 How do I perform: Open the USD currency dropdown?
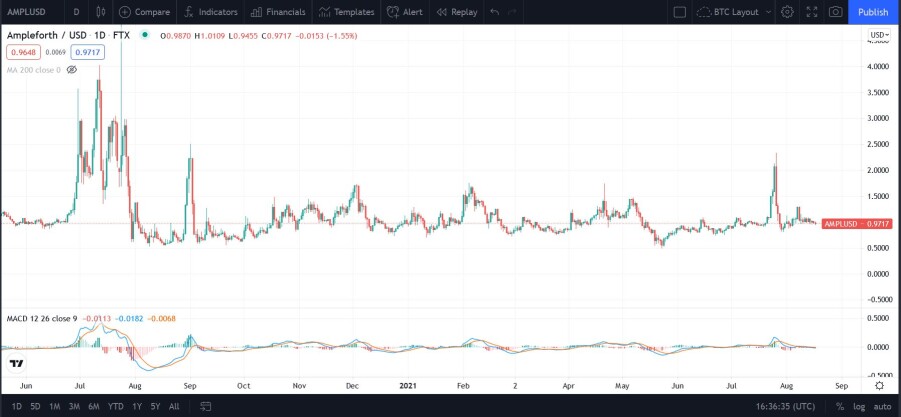(879, 35)
